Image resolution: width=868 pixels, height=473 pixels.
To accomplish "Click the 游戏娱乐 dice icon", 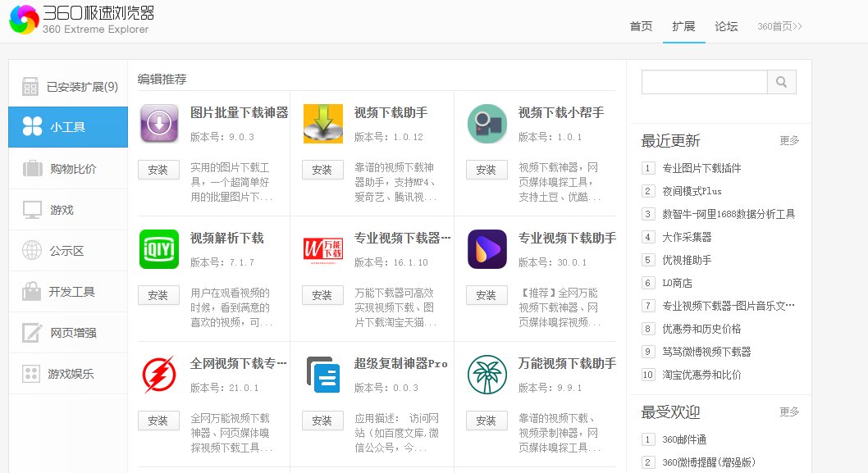I will (31, 374).
